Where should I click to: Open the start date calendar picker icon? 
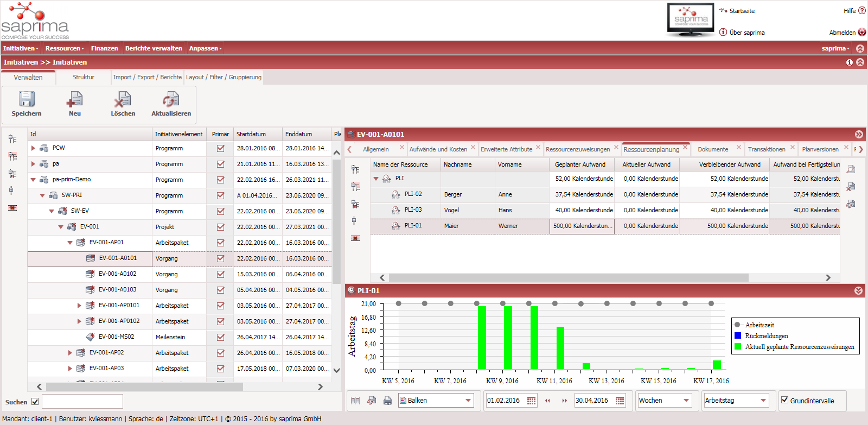click(532, 401)
